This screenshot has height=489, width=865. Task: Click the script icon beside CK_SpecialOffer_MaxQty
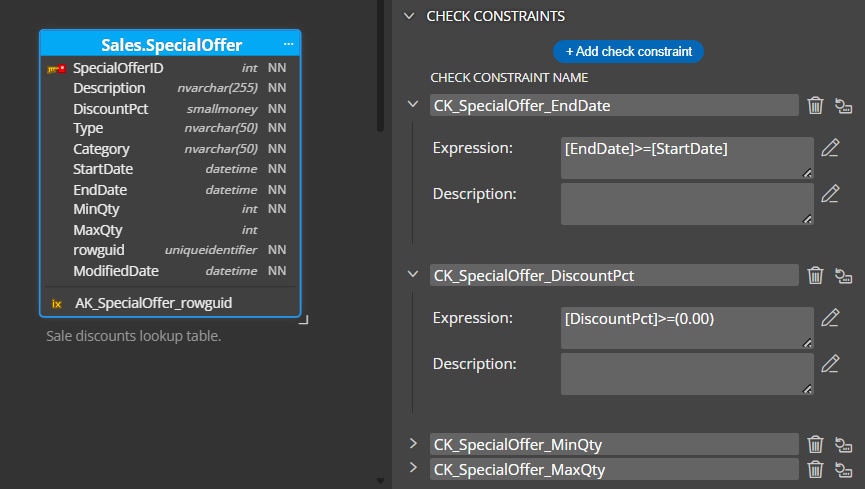pyautogui.click(x=843, y=469)
